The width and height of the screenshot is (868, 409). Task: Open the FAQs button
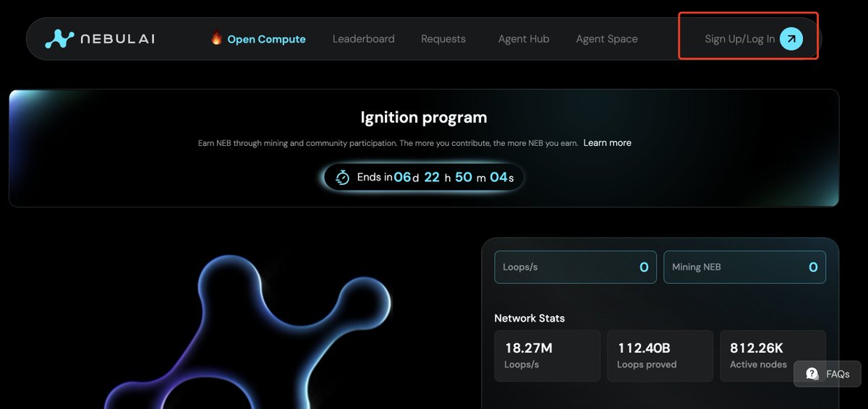827,374
